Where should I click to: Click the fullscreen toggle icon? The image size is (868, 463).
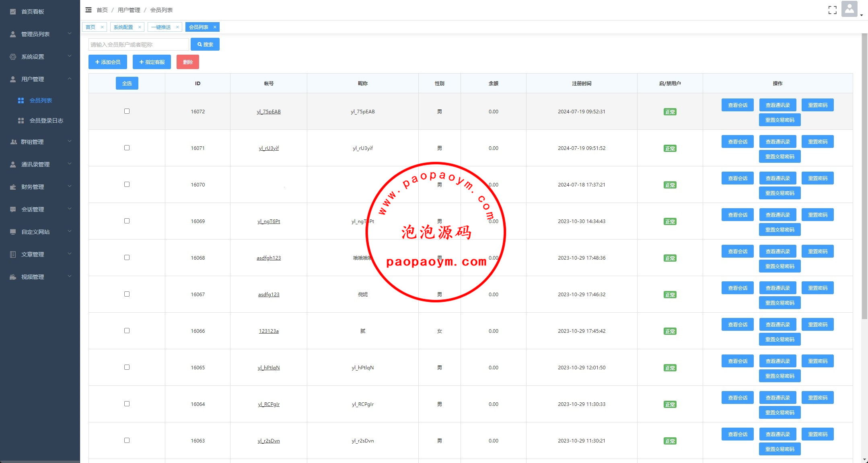[x=832, y=10]
